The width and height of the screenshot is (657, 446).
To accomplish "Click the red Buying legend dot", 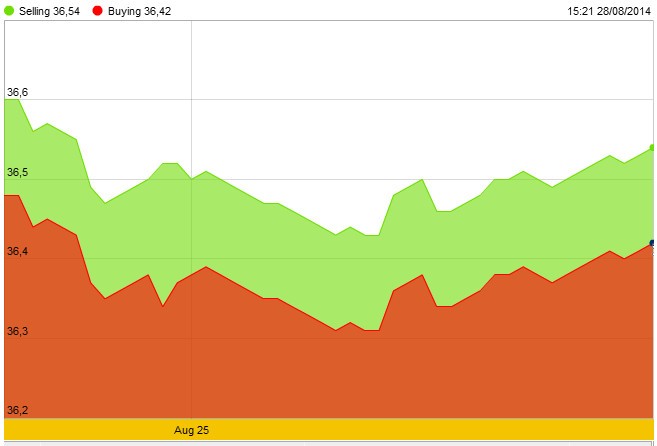I will tap(97, 10).
